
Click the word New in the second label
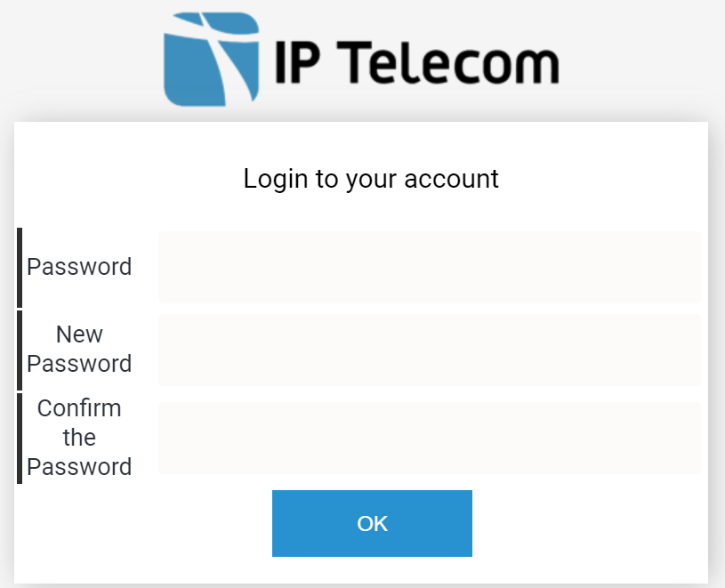pos(79,334)
